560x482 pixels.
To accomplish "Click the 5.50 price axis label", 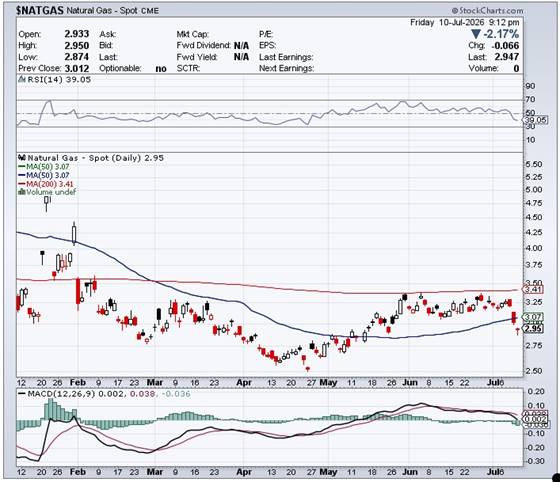I will click(x=534, y=164).
